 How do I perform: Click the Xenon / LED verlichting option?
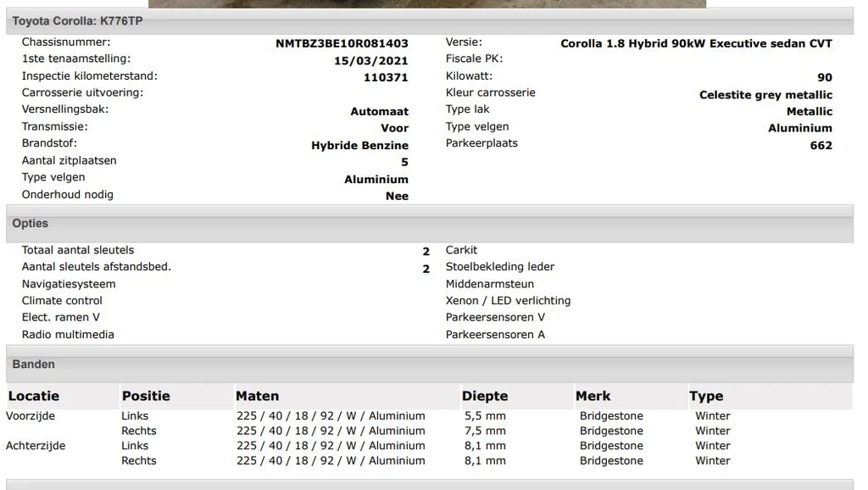click(x=508, y=301)
